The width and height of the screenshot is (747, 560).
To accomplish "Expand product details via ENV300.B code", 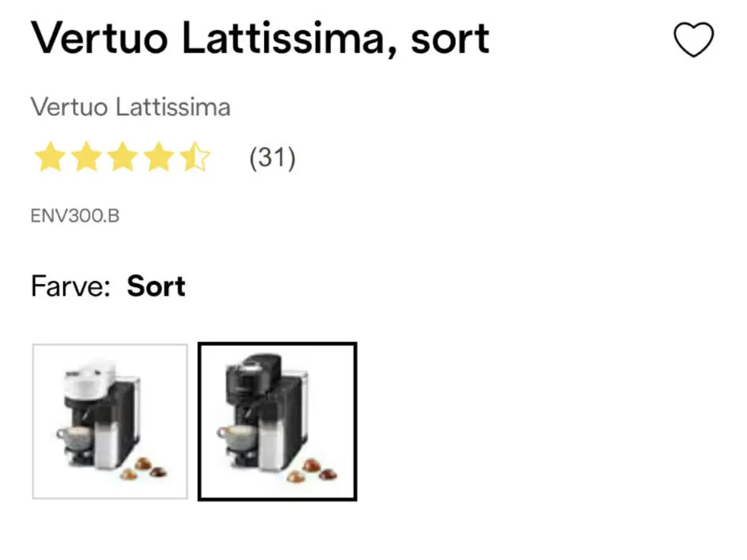I will [75, 215].
